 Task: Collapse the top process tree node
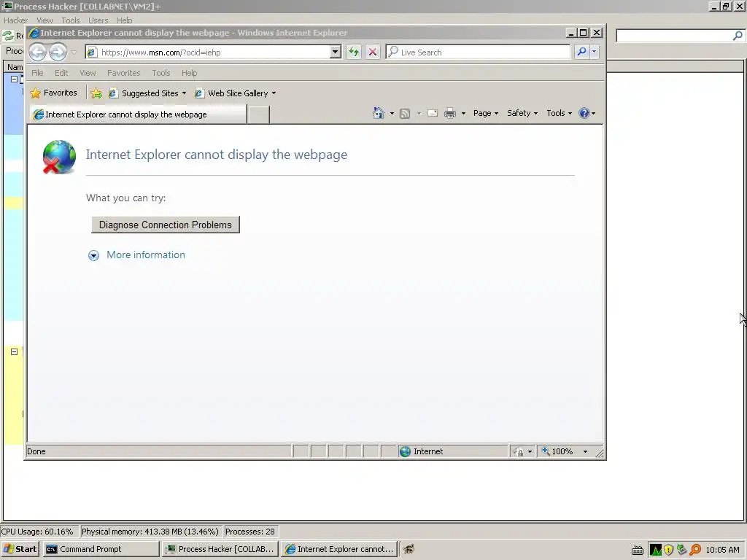click(15, 79)
